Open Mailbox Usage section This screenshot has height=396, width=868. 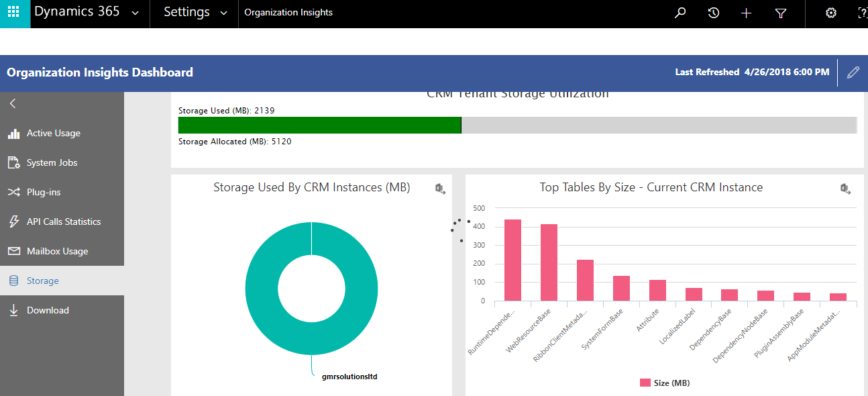click(x=57, y=251)
